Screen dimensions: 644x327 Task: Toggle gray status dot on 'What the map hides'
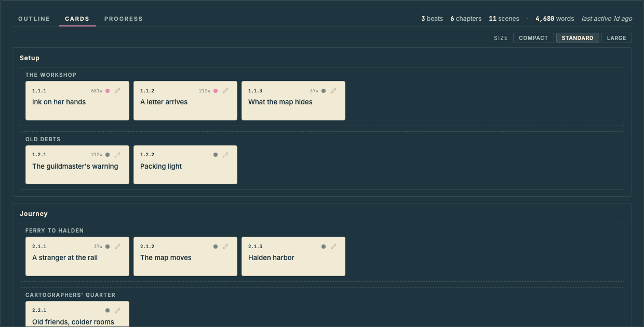pos(324,90)
